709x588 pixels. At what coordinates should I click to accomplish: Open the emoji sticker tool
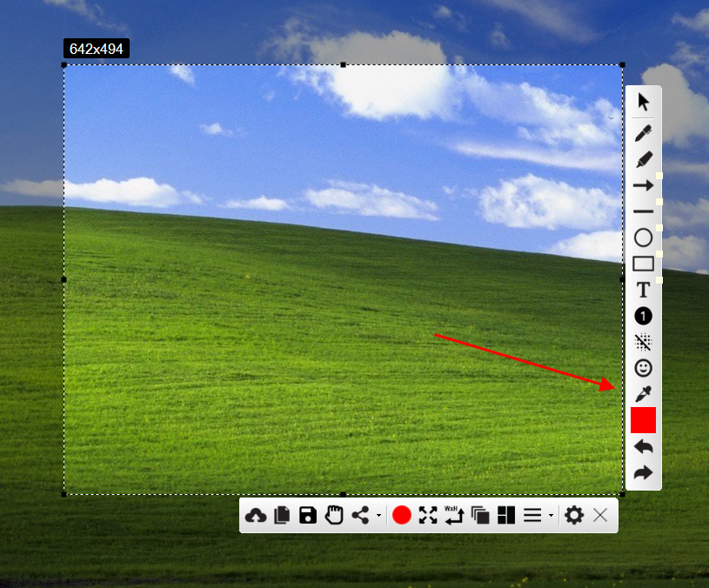pos(643,368)
